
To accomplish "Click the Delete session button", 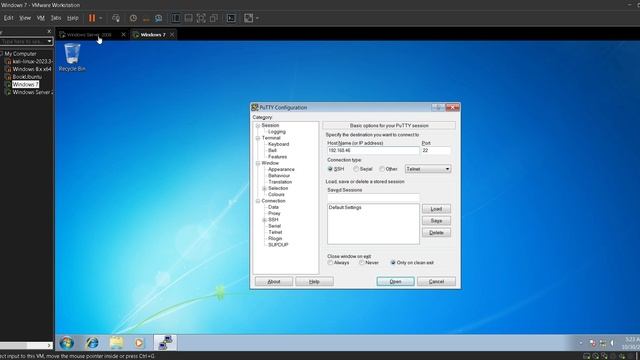I will point(436,233).
